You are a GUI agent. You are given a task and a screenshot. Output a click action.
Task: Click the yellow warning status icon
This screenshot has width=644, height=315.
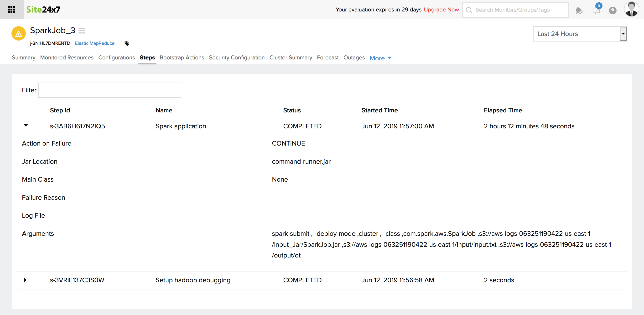click(19, 33)
